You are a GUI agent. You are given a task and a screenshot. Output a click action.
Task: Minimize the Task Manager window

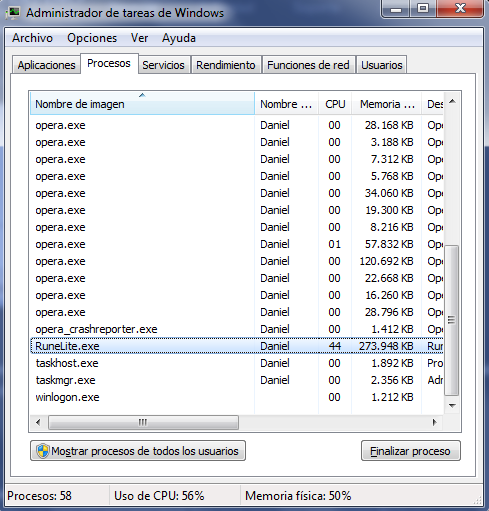point(396,8)
